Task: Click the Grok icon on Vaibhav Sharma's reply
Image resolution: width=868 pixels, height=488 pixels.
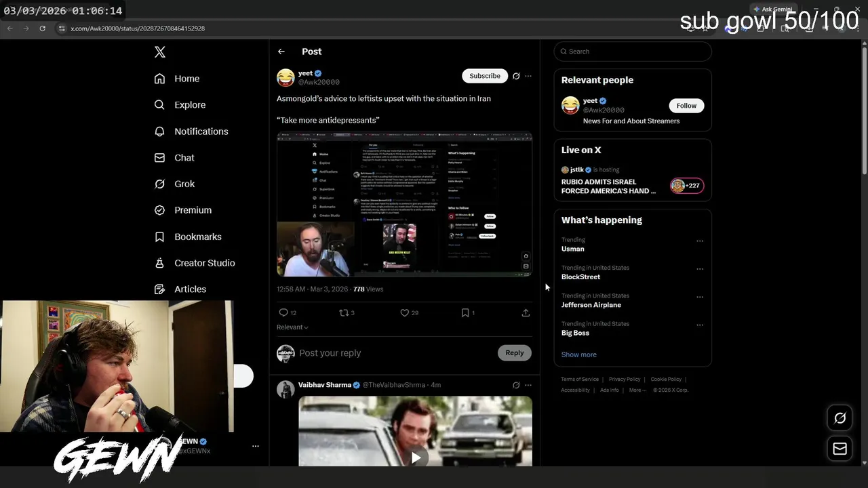Action: [516, 385]
